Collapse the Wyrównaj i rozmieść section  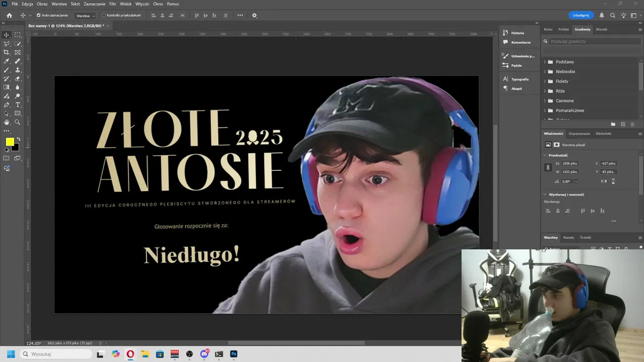545,195
